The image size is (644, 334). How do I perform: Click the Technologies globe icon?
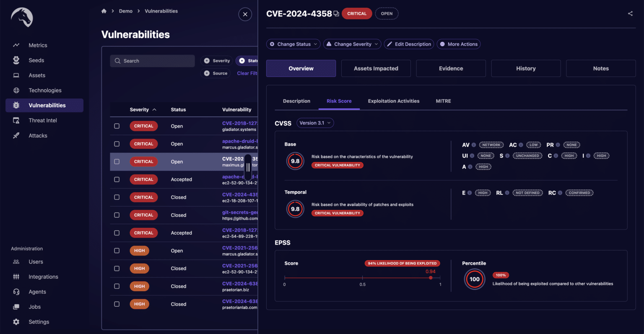(16, 90)
